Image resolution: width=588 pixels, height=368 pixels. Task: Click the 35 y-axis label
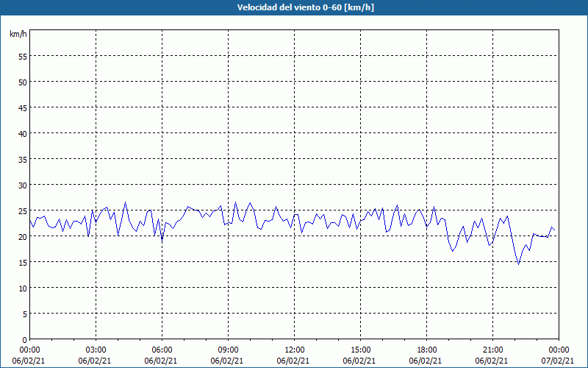[x=23, y=160]
